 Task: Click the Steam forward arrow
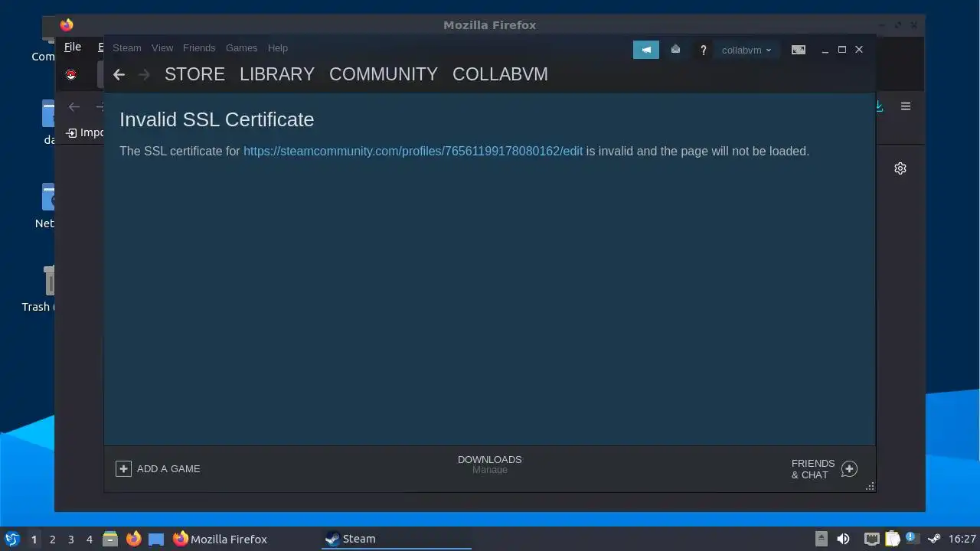click(144, 74)
